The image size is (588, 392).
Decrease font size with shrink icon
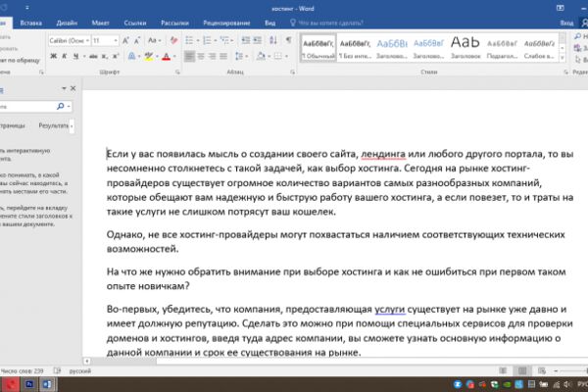[x=137, y=40]
